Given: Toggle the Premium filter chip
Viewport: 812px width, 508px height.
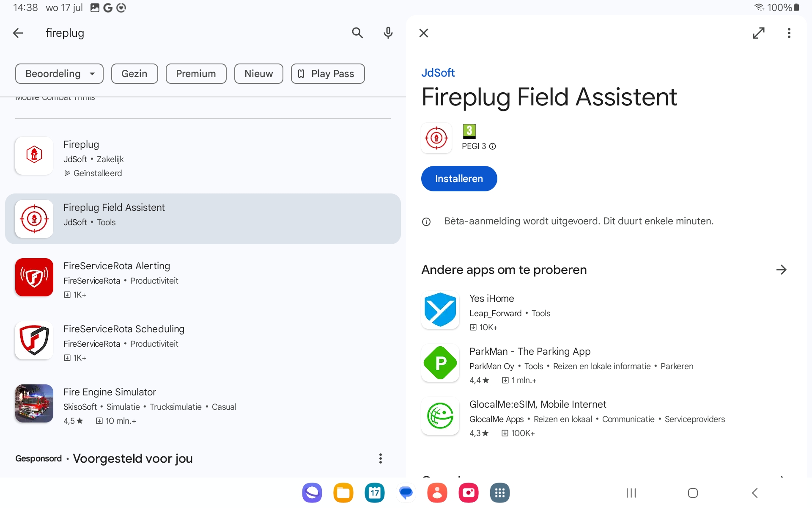Looking at the screenshot, I should [196, 74].
